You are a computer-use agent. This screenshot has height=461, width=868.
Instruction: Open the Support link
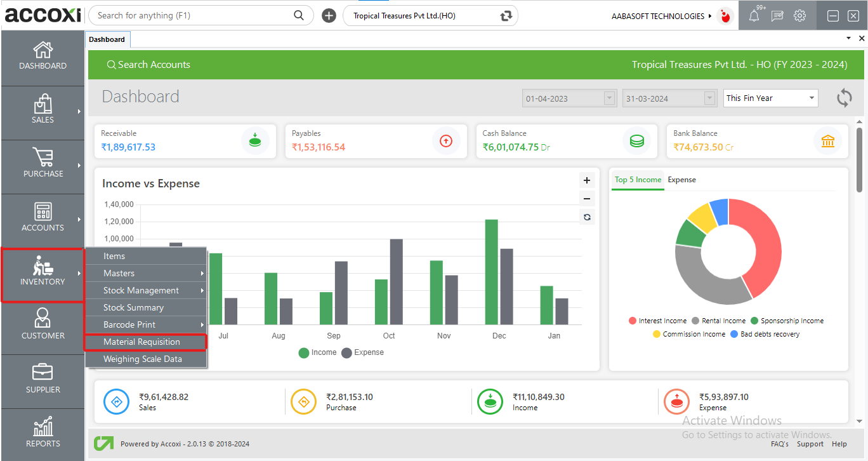coord(810,444)
